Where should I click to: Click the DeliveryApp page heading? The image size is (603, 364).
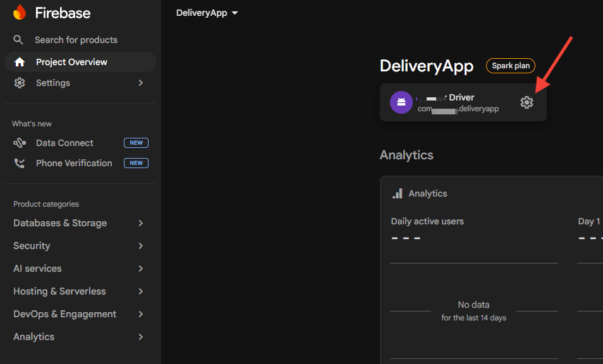(x=427, y=66)
